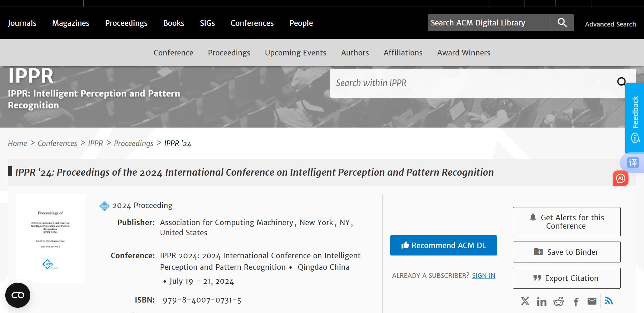Select the Upcoming Events tab
The width and height of the screenshot is (644, 313).
296,53
